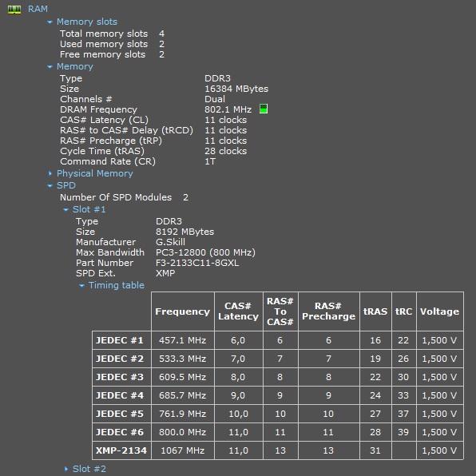Collapse the Timing table arrow
Viewport: 476px width, 476px height.
click(x=81, y=285)
